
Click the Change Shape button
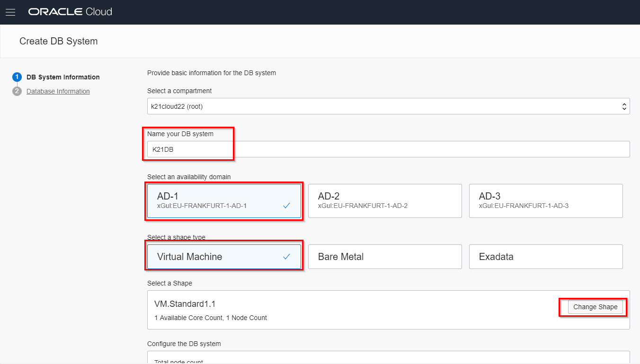595,307
